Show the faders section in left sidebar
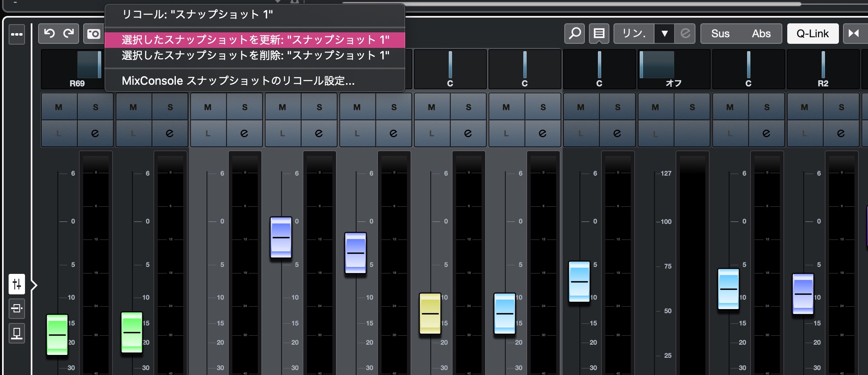Screen dimensions: 868x375 point(17,284)
